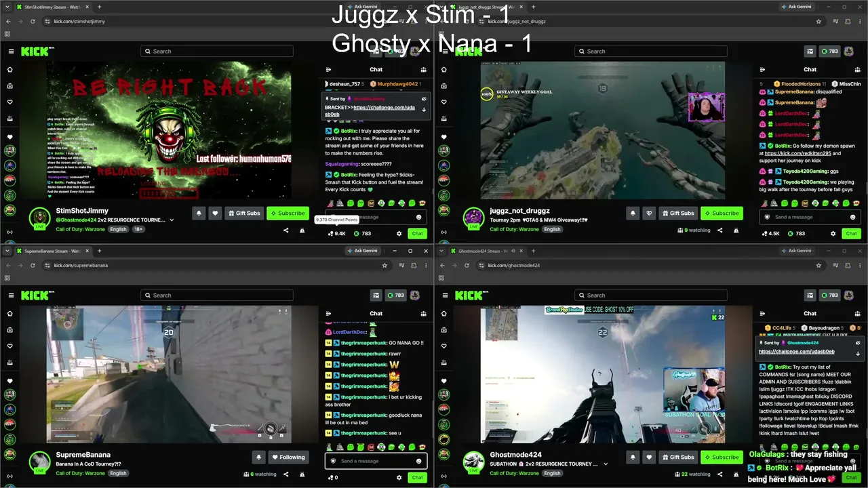This screenshot has height=488, width=868.
Task: Click English language tag under SupremeBanana
Action: pyautogui.click(x=119, y=473)
